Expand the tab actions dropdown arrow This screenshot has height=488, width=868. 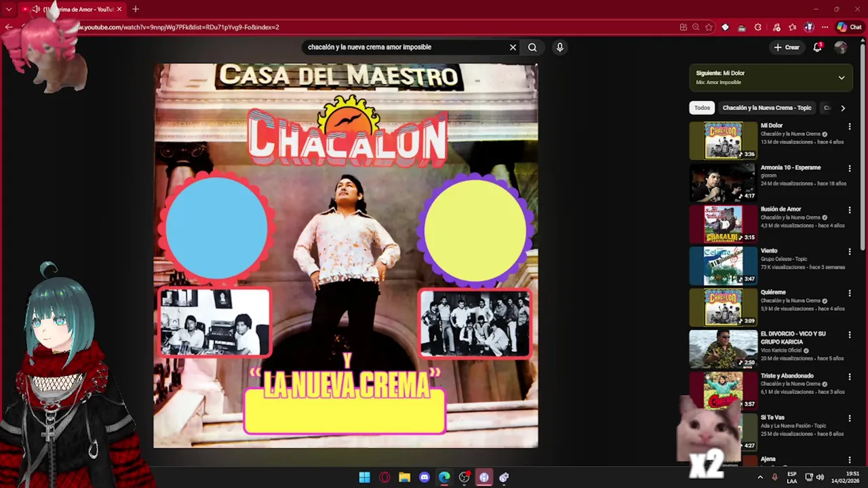tap(9, 9)
